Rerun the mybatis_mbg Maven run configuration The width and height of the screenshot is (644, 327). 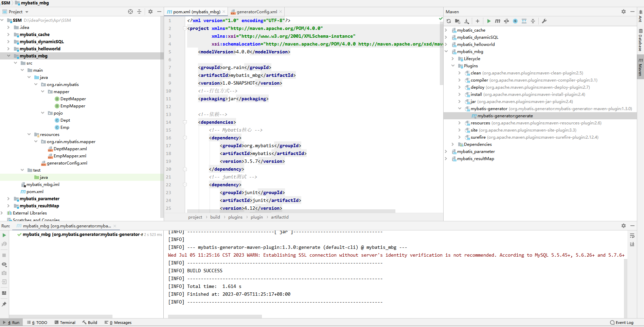4,235
